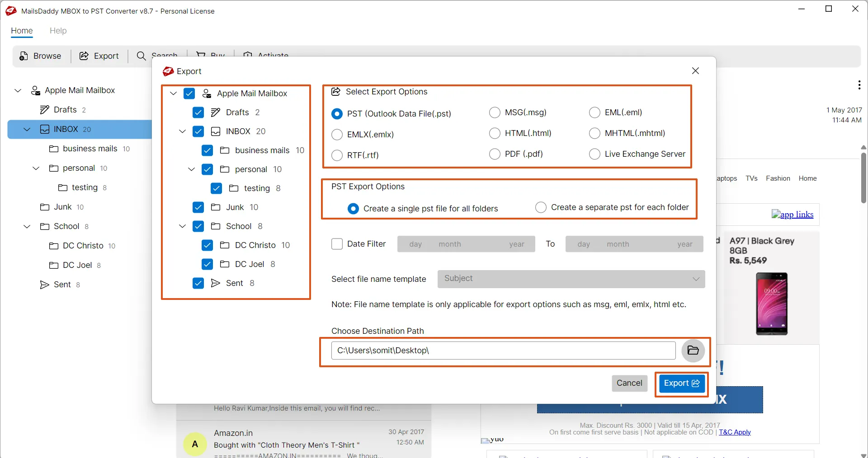Click the Sent paper-plane icon in sidebar

point(44,285)
